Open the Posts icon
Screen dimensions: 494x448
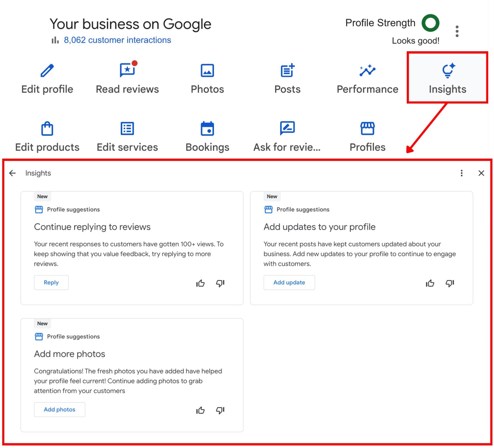(x=288, y=70)
